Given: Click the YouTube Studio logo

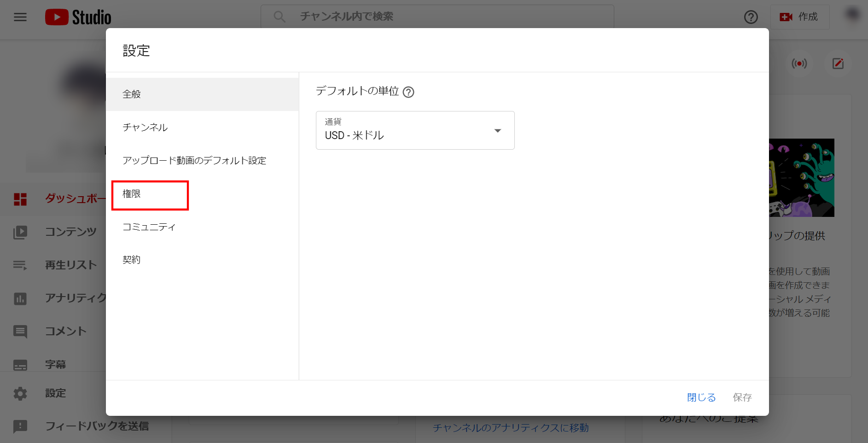Looking at the screenshot, I should click(x=78, y=17).
